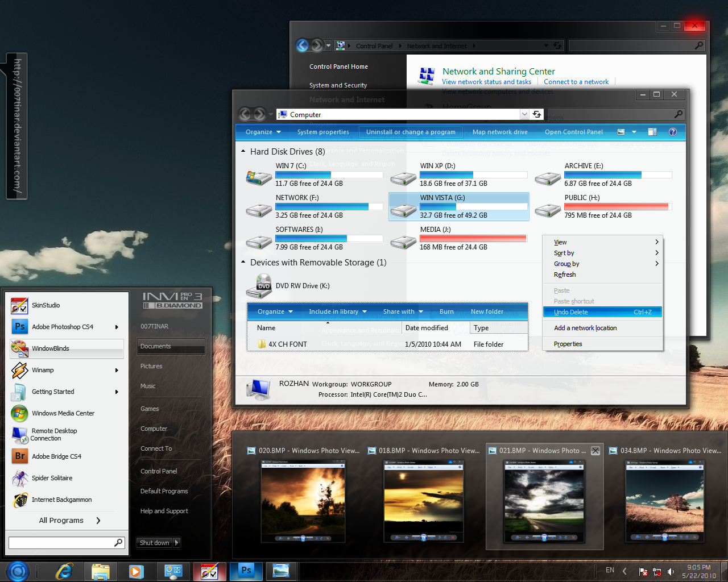Select the SOFTWARES (I:) drive icon

[x=259, y=242]
